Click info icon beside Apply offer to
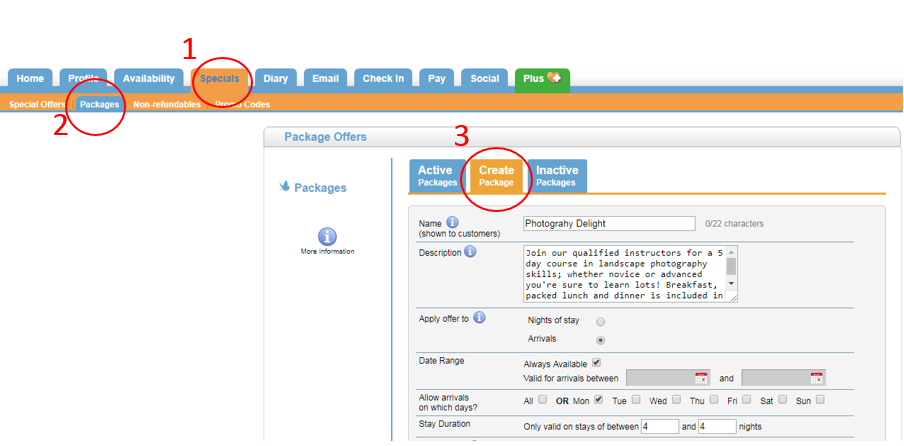The image size is (904, 446). coord(479,318)
